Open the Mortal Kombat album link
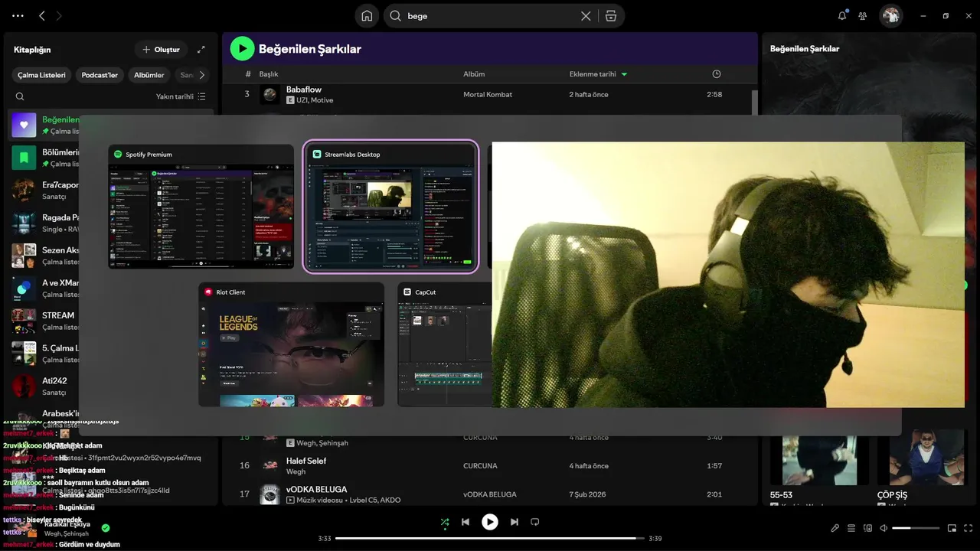Image resolution: width=980 pixels, height=551 pixels. tap(488, 94)
